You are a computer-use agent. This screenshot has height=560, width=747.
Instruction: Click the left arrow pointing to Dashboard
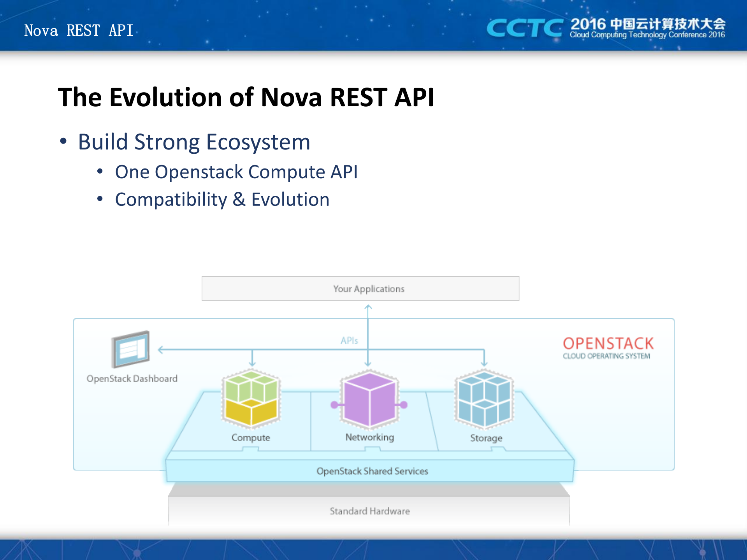click(x=160, y=349)
